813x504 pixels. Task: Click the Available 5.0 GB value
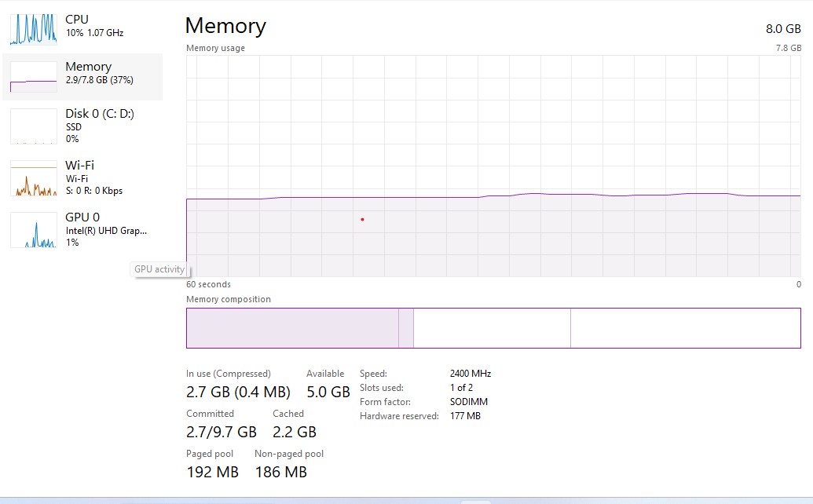click(328, 392)
